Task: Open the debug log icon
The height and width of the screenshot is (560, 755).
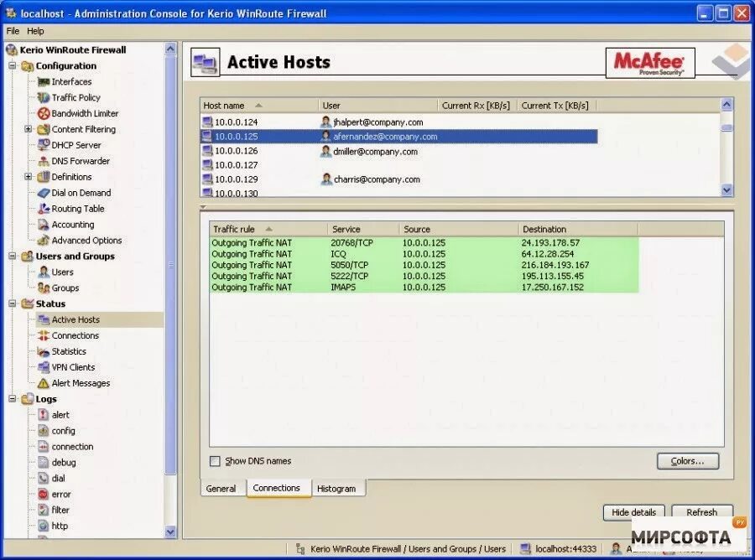Action: (x=44, y=463)
